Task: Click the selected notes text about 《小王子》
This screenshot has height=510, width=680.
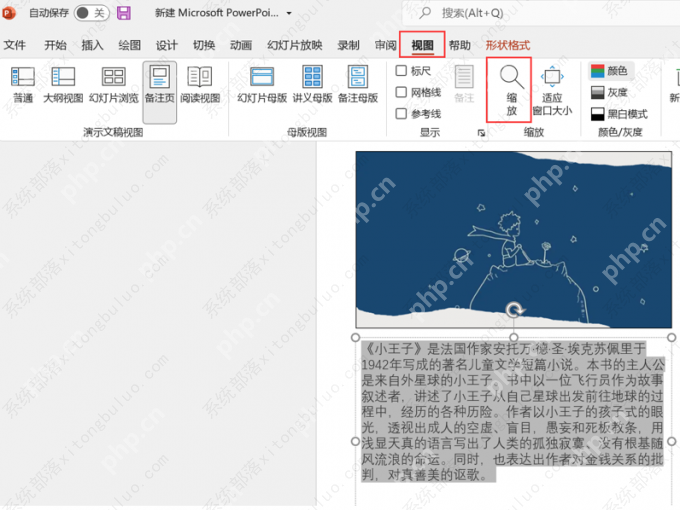Action: tap(513, 412)
